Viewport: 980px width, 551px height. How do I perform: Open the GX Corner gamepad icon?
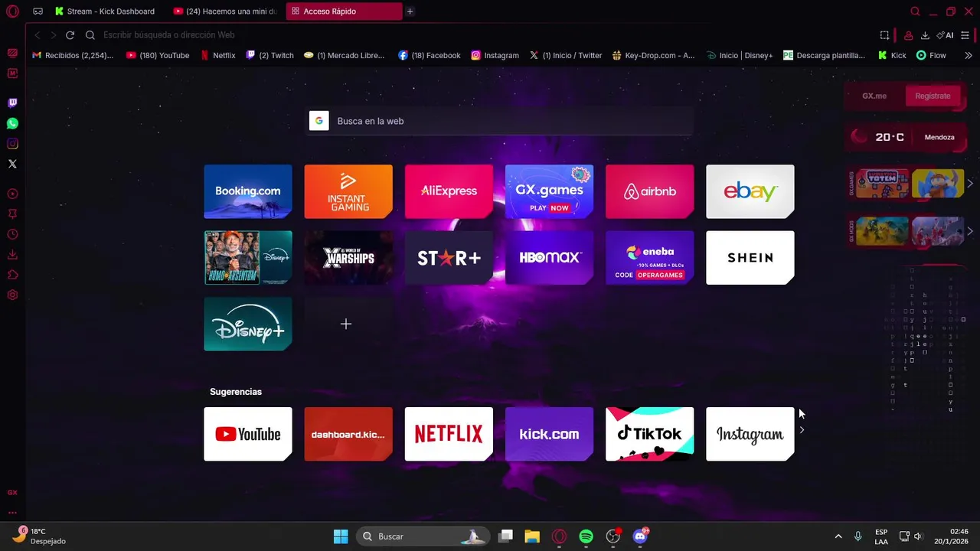38,11
